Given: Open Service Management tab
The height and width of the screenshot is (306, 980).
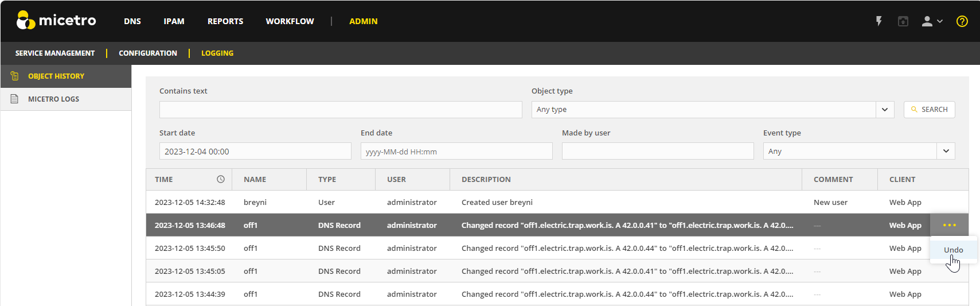Looking at the screenshot, I should tap(55, 53).
